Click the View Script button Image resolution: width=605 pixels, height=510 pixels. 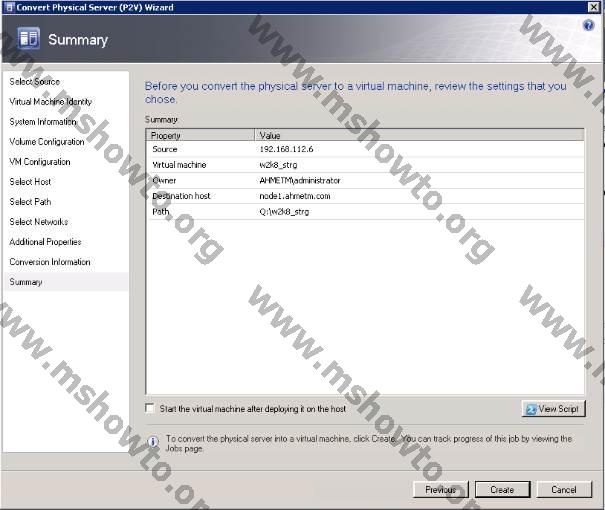(553, 409)
